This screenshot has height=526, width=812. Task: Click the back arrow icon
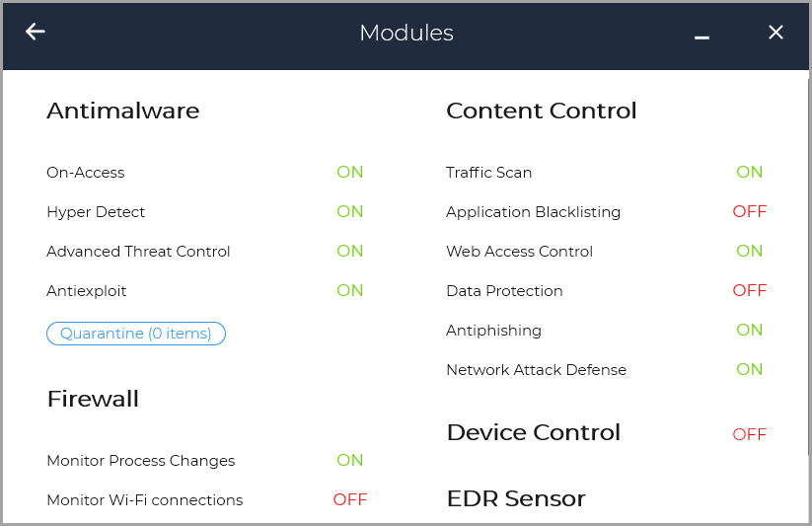(36, 32)
